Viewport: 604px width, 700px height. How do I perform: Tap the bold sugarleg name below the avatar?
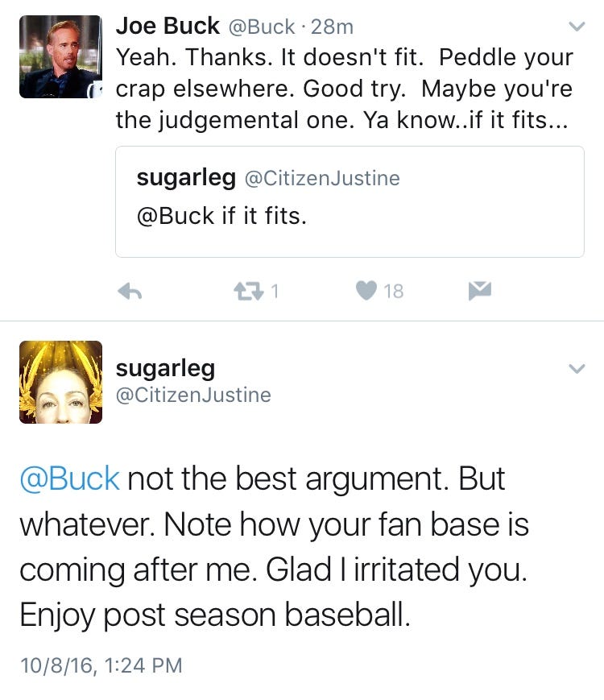[x=165, y=368]
